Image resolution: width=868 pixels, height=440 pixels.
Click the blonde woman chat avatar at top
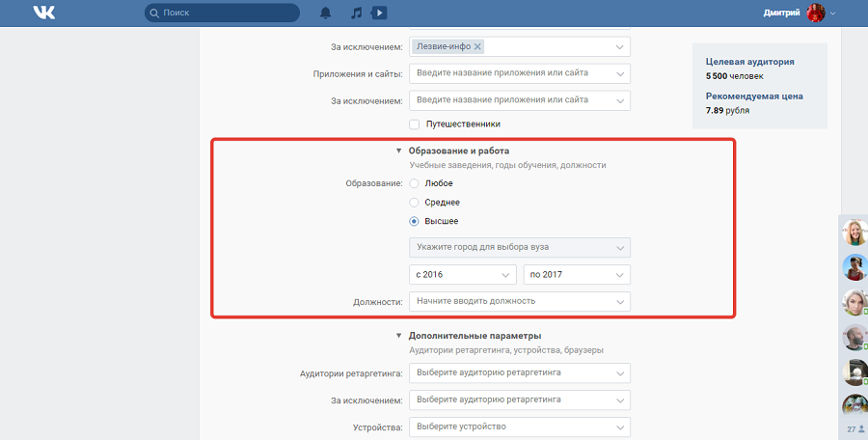[854, 233]
